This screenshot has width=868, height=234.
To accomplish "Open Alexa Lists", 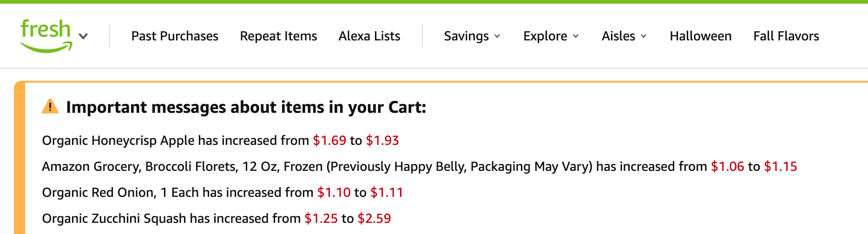I will [x=369, y=36].
